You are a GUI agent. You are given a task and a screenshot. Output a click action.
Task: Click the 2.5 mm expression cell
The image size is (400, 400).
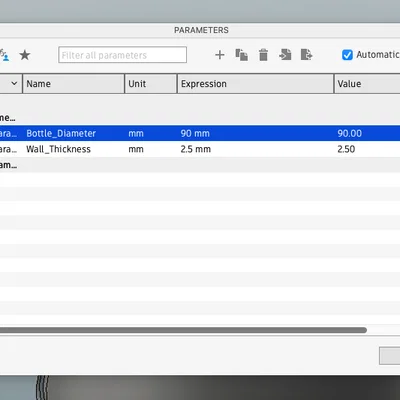pyautogui.click(x=196, y=149)
